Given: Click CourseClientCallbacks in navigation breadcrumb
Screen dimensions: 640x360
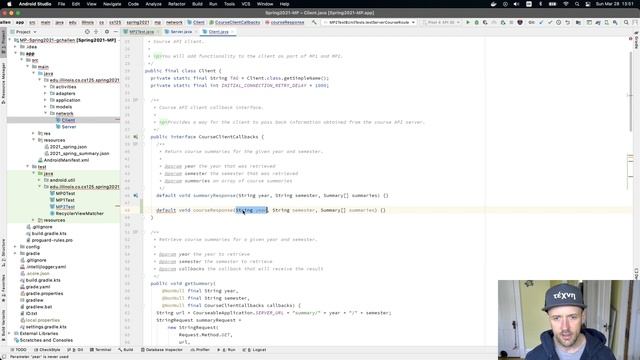Looking at the screenshot, I should 237,22.
